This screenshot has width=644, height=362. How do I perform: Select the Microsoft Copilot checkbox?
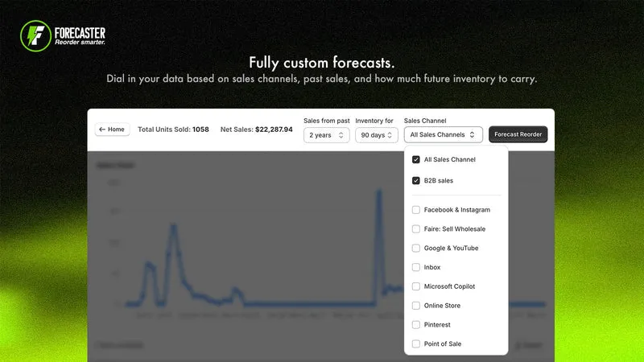[416, 286]
